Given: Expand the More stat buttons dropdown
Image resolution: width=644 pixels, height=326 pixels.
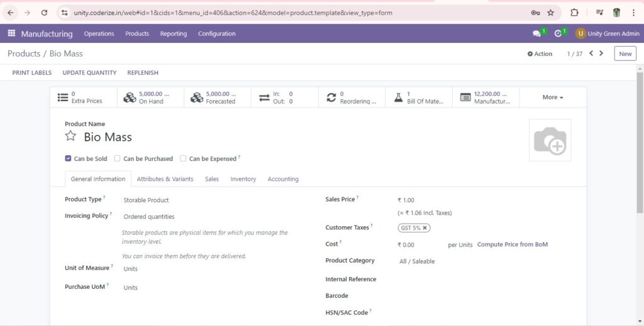Looking at the screenshot, I should (x=553, y=97).
